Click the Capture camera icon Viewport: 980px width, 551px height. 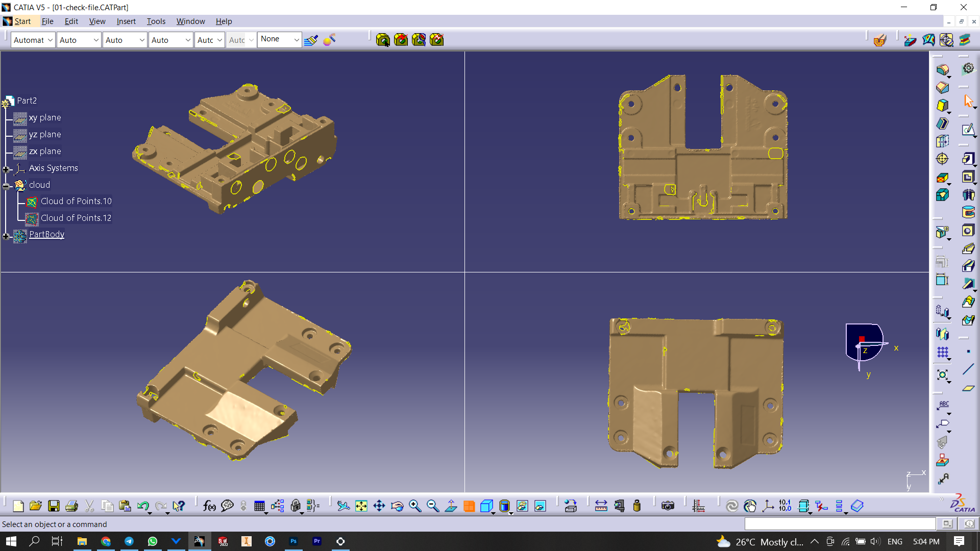tap(668, 506)
